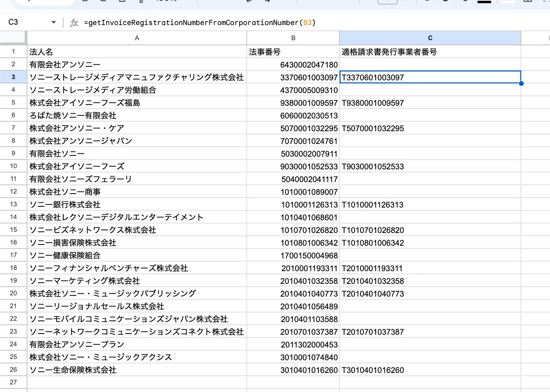This screenshot has height=392, width=550.
Task: Select cell with number 6430002047180
Action: point(293,65)
